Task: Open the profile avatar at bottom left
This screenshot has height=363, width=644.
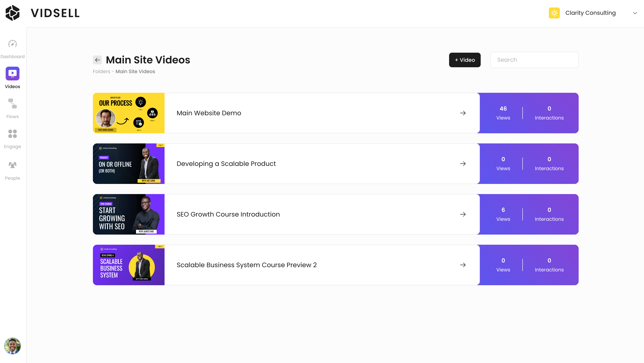Action: click(12, 346)
